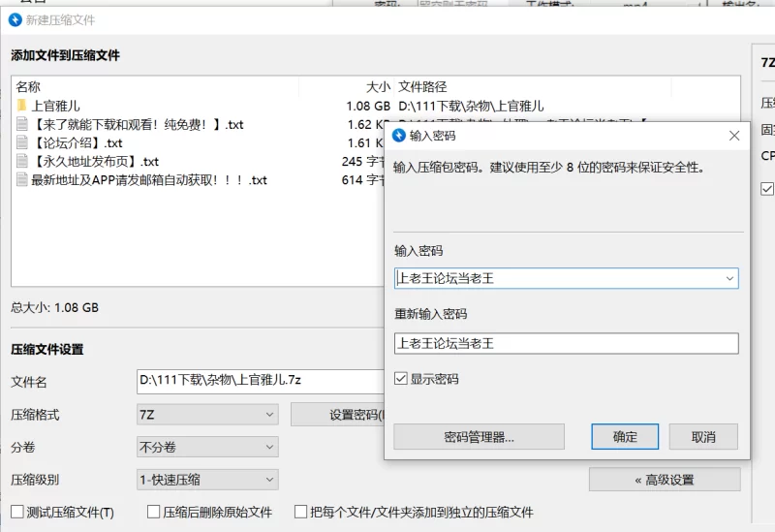Viewport: 775px width, 532px height.
Task: Click the file icon beside 【永久地址发布页】.txt
Action: pos(21,161)
